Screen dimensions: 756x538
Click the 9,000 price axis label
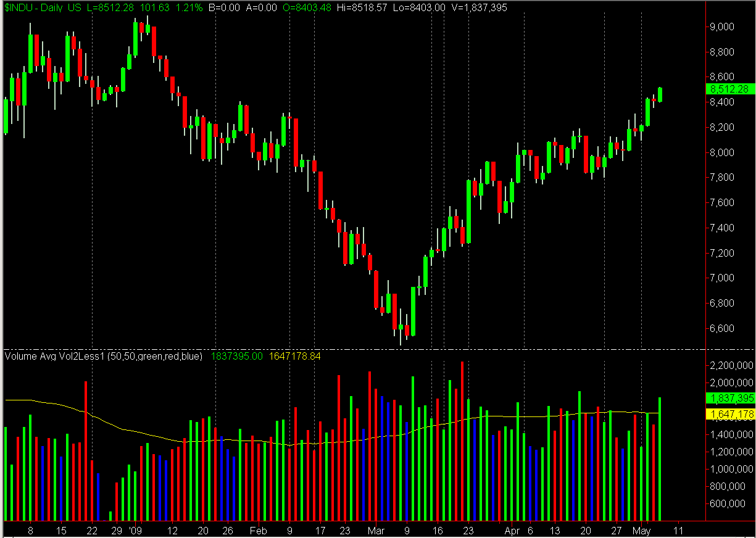coord(721,27)
